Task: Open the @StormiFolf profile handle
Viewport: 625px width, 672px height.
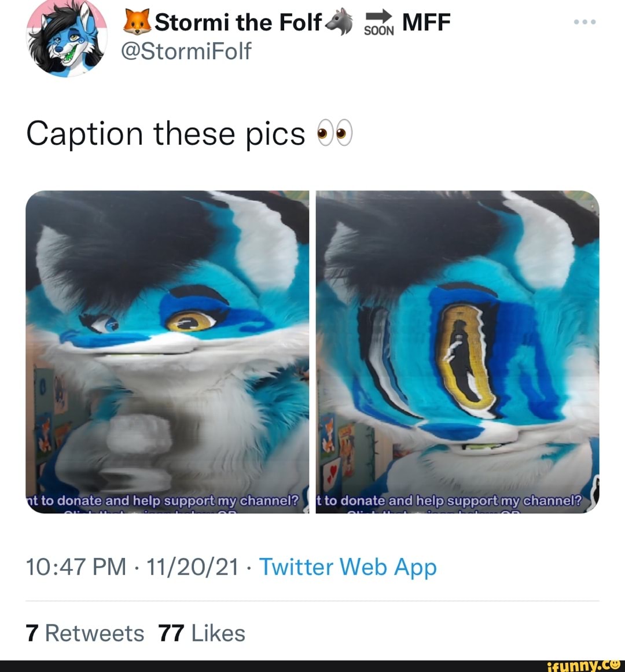Action: click(185, 52)
